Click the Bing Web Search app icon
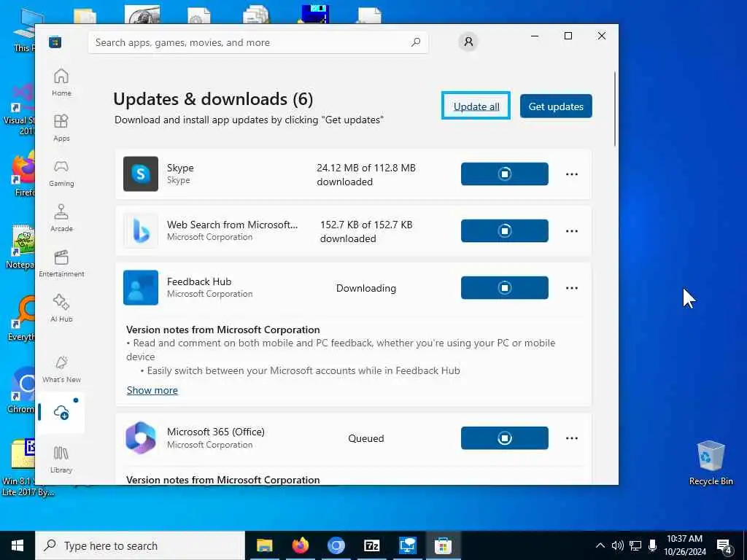Screen dimensions: 747x560 pos(141,231)
